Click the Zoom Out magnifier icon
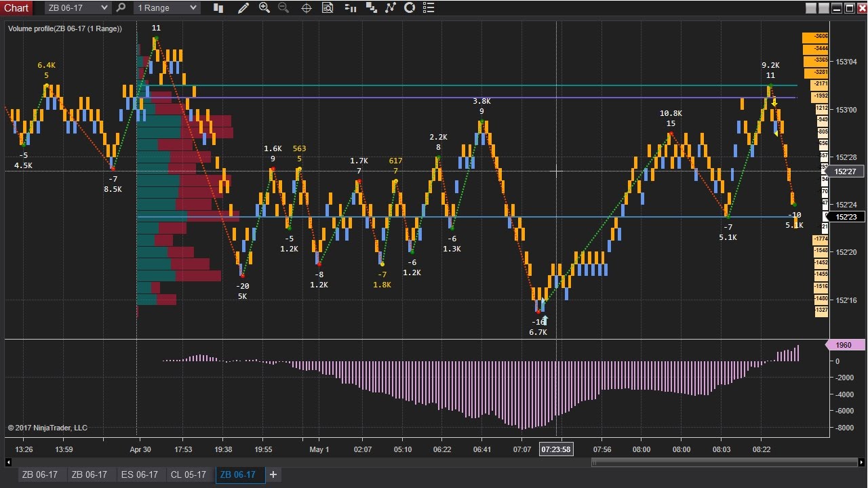The height and width of the screenshot is (488, 868). coord(283,7)
